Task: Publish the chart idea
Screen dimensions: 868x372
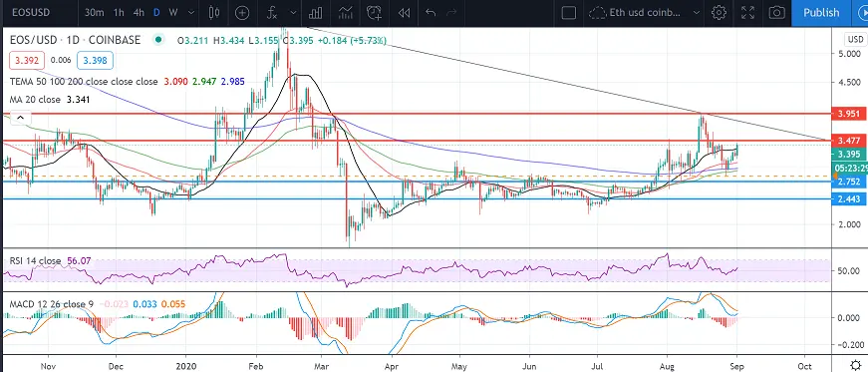Action: coord(821,13)
